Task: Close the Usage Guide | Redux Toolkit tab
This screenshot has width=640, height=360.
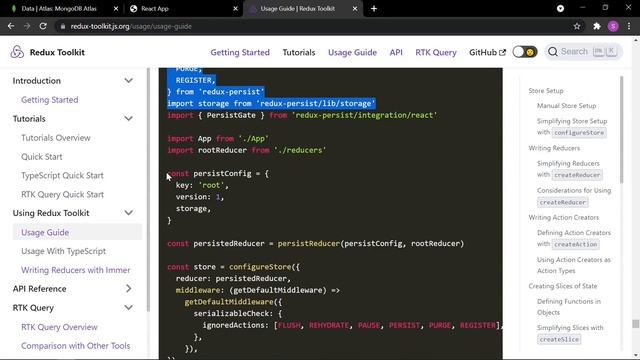Action: click(355, 9)
